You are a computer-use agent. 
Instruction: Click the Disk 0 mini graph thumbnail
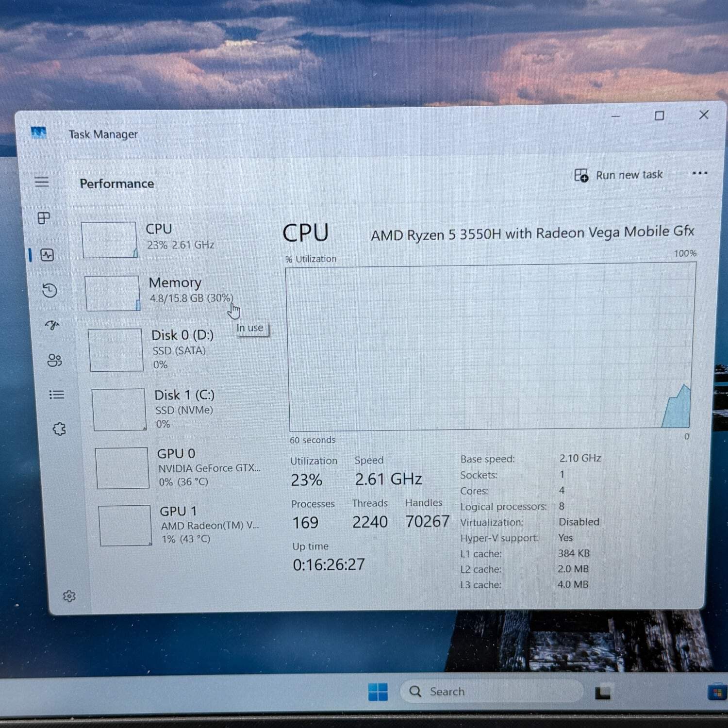[116, 350]
